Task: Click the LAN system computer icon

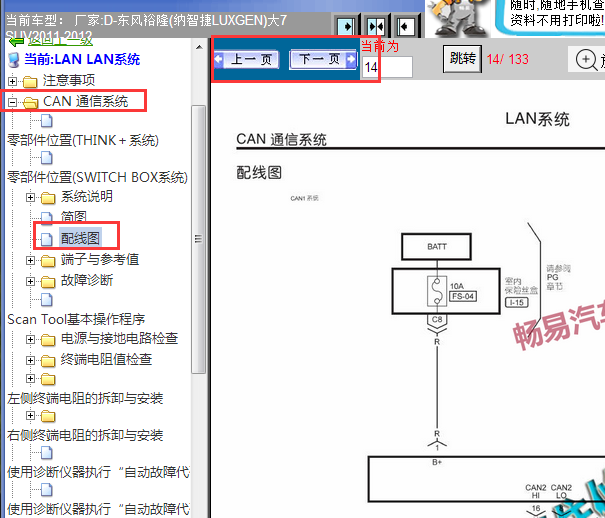Action: pyautogui.click(x=14, y=60)
